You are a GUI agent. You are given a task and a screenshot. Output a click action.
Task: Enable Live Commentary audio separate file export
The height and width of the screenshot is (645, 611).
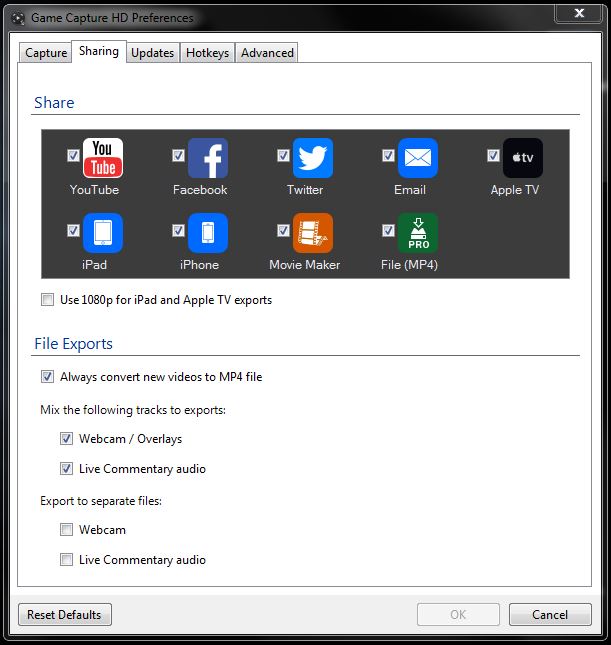point(66,560)
